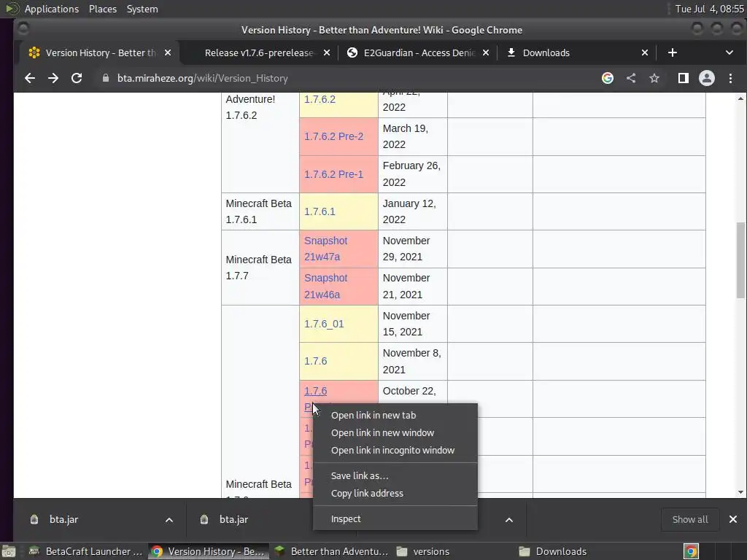Open the tab search dropdown chevron
Image resolution: width=747 pixels, height=560 pixels.
(x=729, y=52)
